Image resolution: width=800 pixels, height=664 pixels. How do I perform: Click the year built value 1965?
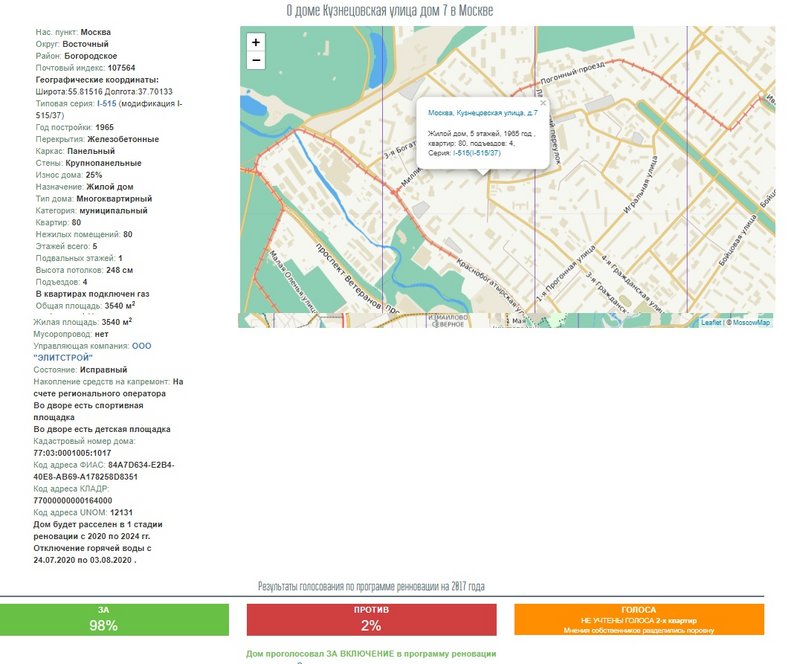[x=105, y=128]
